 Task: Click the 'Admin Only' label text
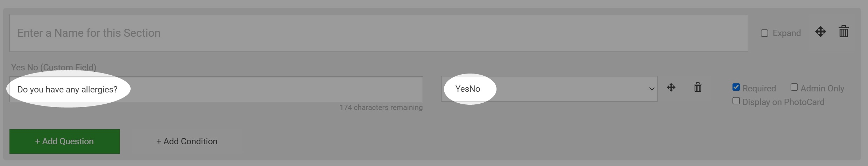point(822,88)
